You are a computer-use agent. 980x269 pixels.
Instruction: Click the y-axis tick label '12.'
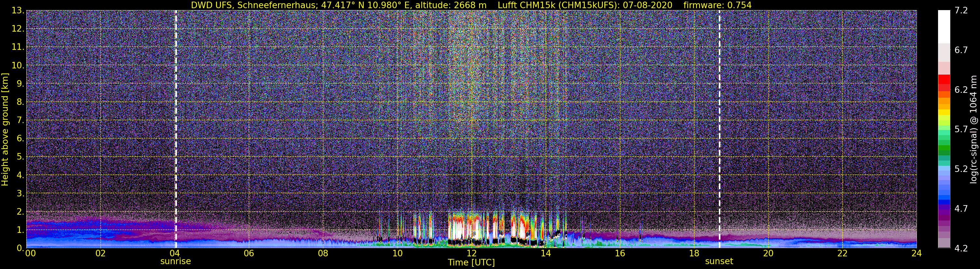point(18,29)
